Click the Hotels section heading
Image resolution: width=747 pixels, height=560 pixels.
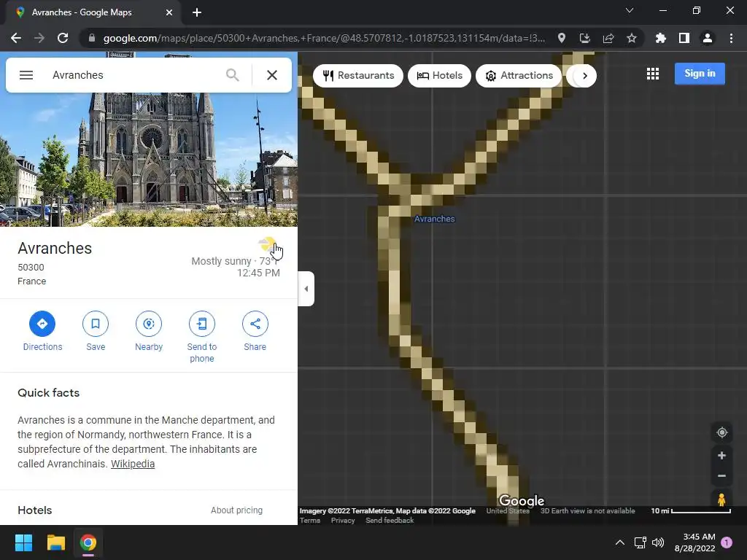pyautogui.click(x=35, y=510)
